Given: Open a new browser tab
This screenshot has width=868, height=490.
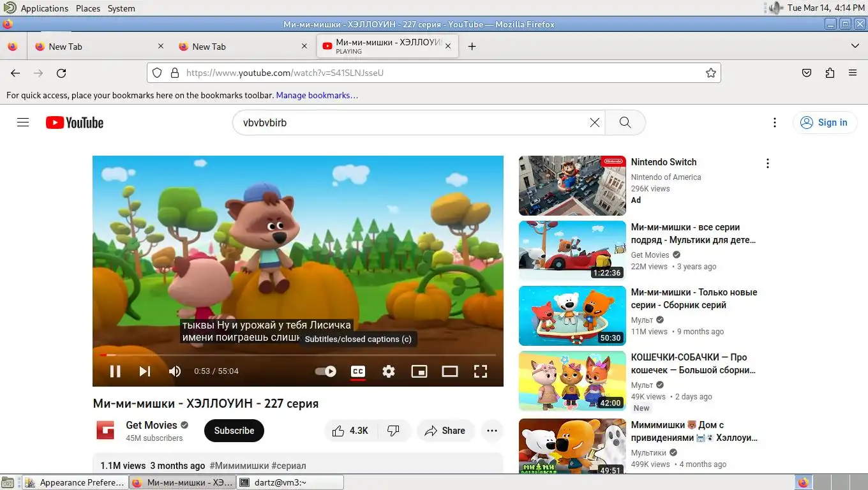Looking at the screenshot, I should tap(472, 47).
